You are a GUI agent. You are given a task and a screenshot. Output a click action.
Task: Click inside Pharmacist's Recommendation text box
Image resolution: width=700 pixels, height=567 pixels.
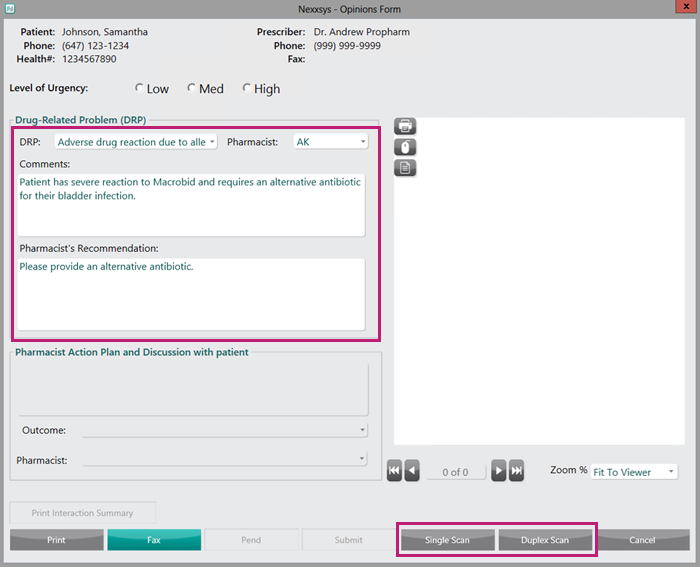point(191,294)
